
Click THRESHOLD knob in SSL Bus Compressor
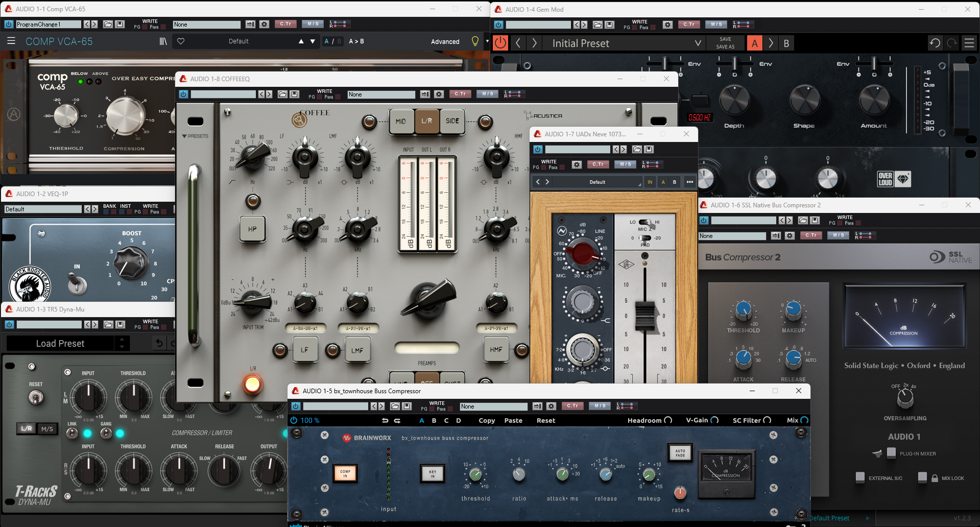coord(744,310)
